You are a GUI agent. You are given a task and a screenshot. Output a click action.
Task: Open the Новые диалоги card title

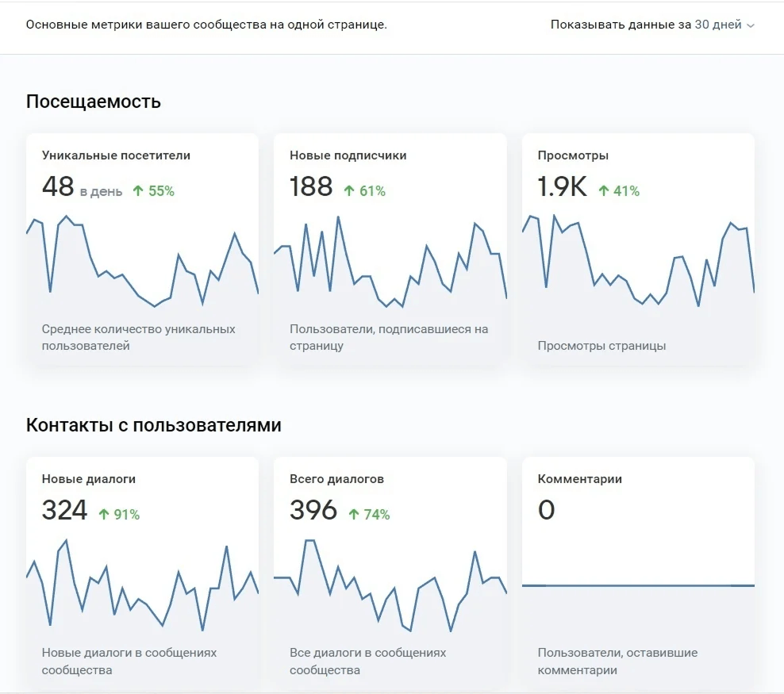click(x=89, y=478)
